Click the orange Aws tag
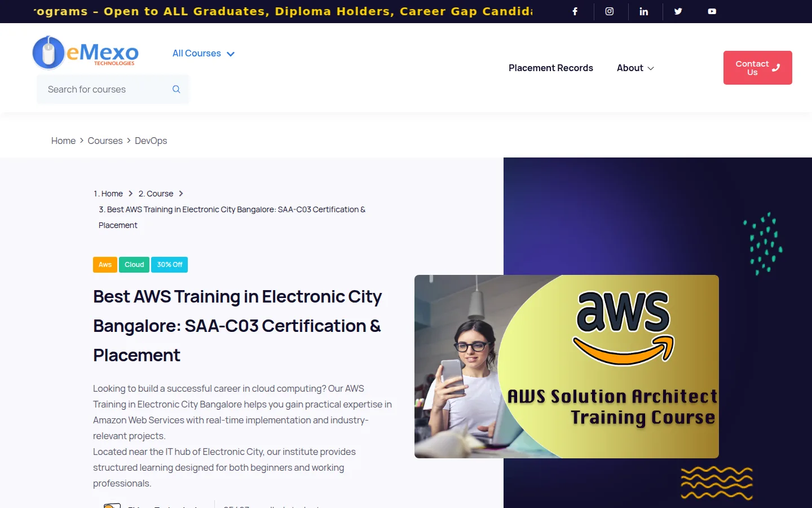 pyautogui.click(x=105, y=265)
